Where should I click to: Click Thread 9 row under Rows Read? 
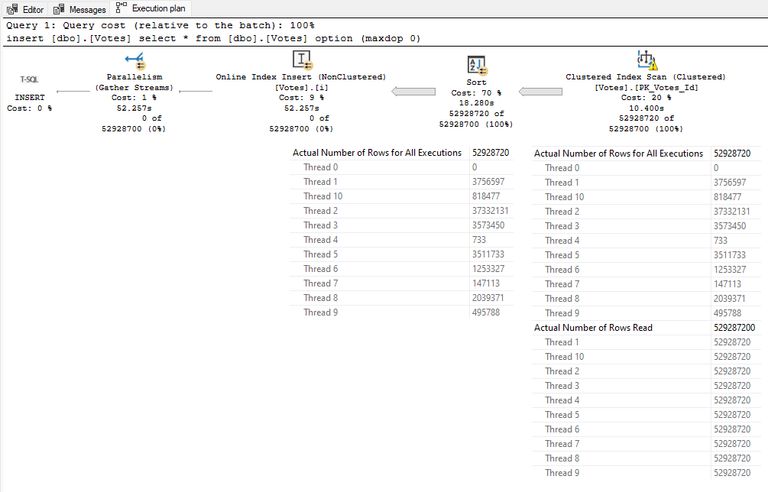(646, 473)
